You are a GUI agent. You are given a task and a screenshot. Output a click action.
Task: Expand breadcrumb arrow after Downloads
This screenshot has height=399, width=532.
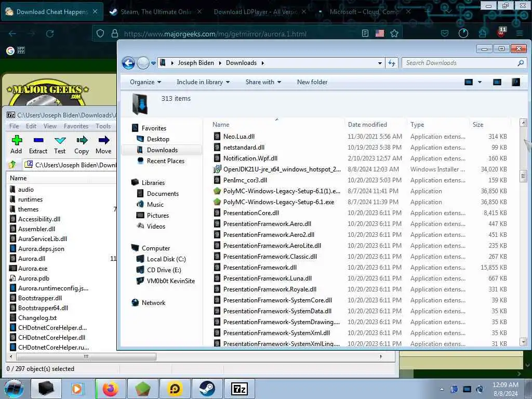tap(262, 63)
